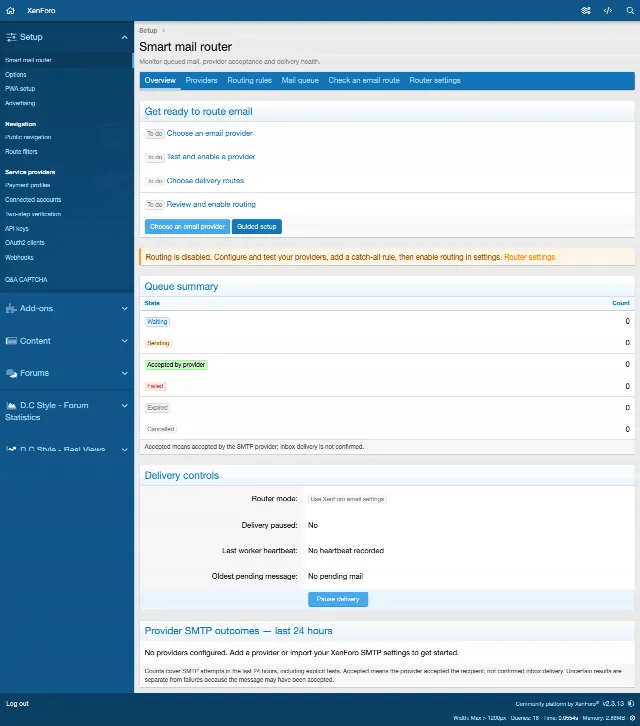Open Webhooks in the sidebar
The width and height of the screenshot is (640, 726).
[x=19, y=257]
